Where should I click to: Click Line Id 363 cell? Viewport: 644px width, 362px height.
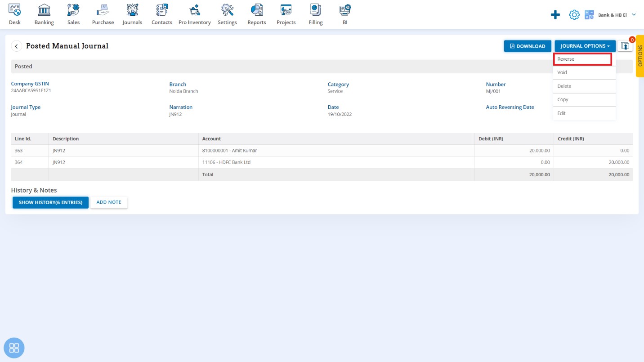click(x=30, y=151)
